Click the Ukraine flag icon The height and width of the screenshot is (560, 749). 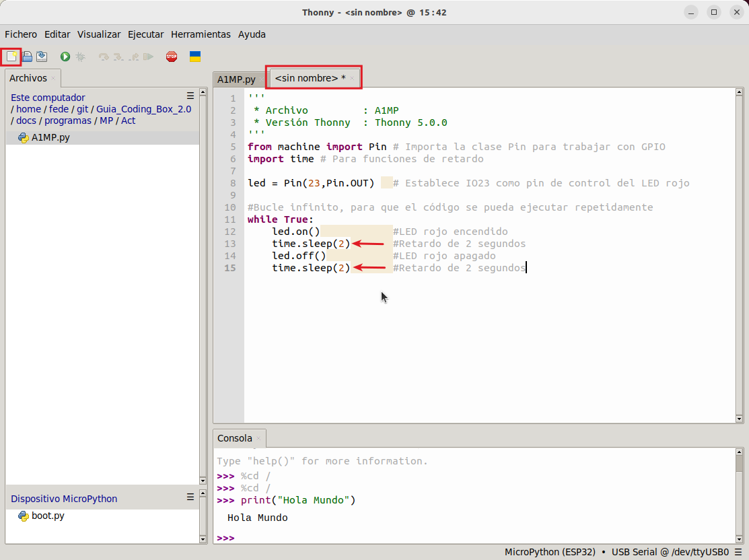(195, 57)
